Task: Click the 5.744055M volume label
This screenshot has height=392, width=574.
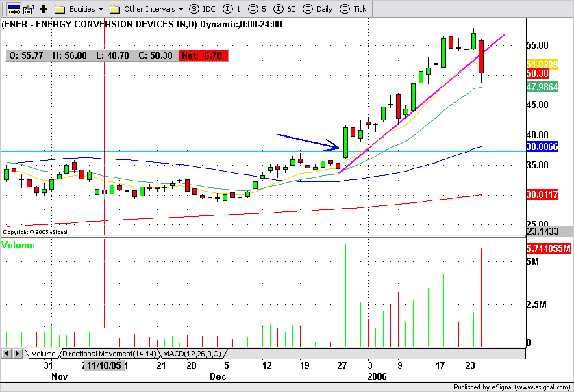Action: [x=549, y=248]
